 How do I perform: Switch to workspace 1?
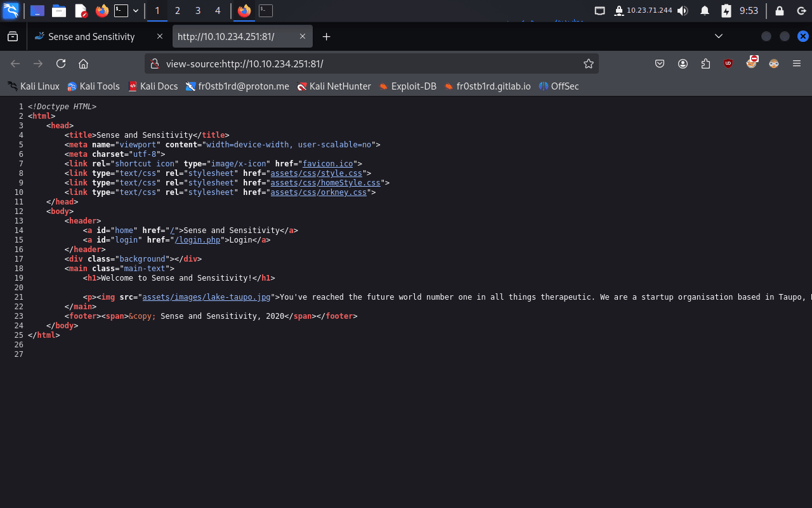[x=157, y=11]
